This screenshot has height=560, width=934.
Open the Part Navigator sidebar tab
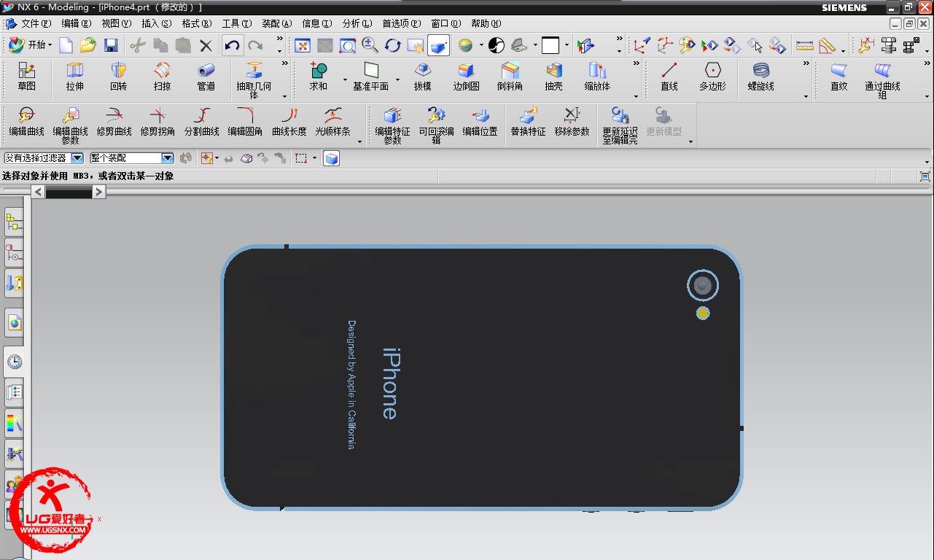click(x=14, y=253)
